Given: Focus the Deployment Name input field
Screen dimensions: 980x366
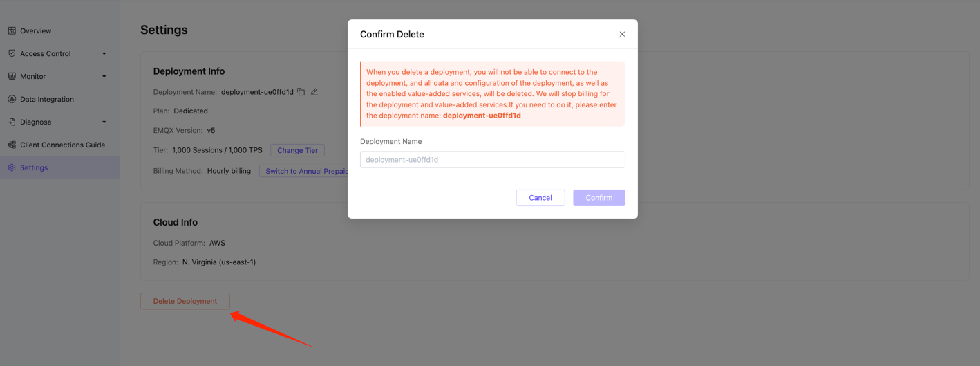Looking at the screenshot, I should pyautogui.click(x=492, y=160).
